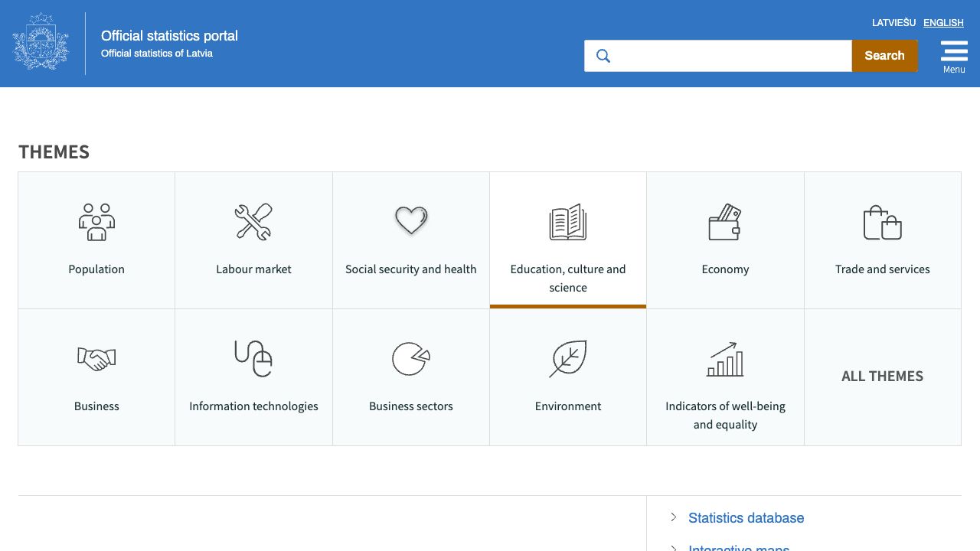
Task: Open the pie chart Business sectors icon
Action: (x=411, y=358)
